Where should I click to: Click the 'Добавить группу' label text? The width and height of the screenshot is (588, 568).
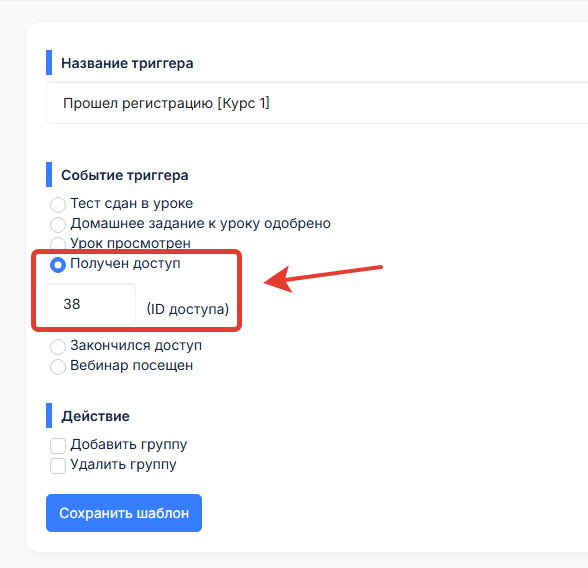pyautogui.click(x=129, y=445)
